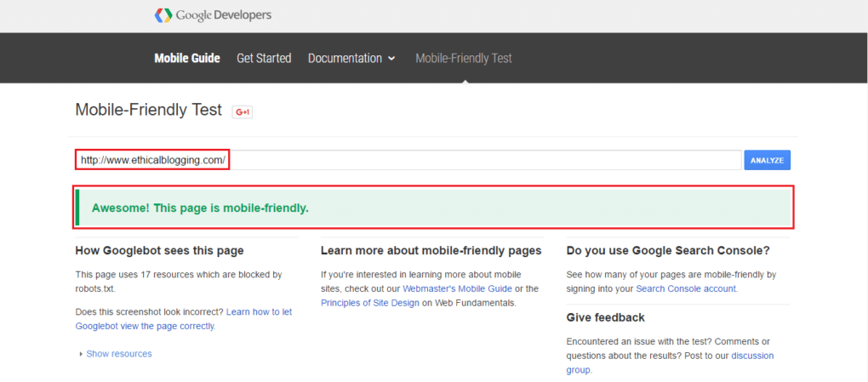Click the Give feedback heading
Screen dimensions: 868x382
coord(605,317)
